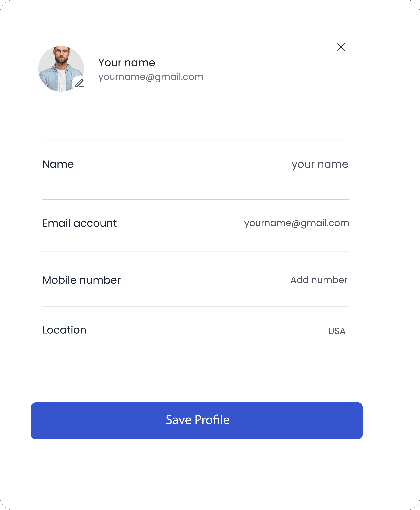Screen dimensions: 420x510
Task: Click 'Add number' to add mobile
Action: coord(319,280)
